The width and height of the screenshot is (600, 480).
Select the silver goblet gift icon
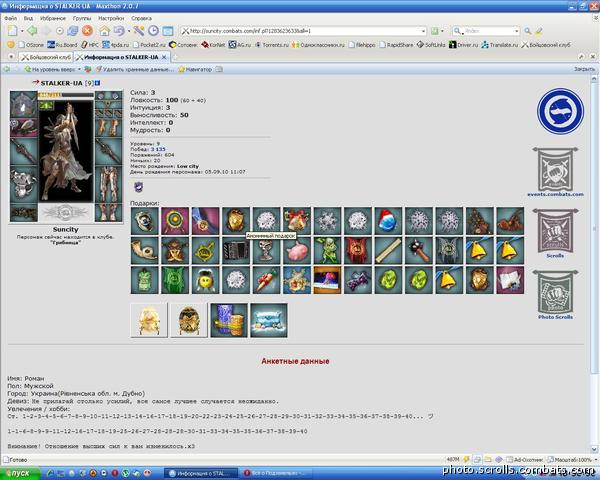(266, 253)
